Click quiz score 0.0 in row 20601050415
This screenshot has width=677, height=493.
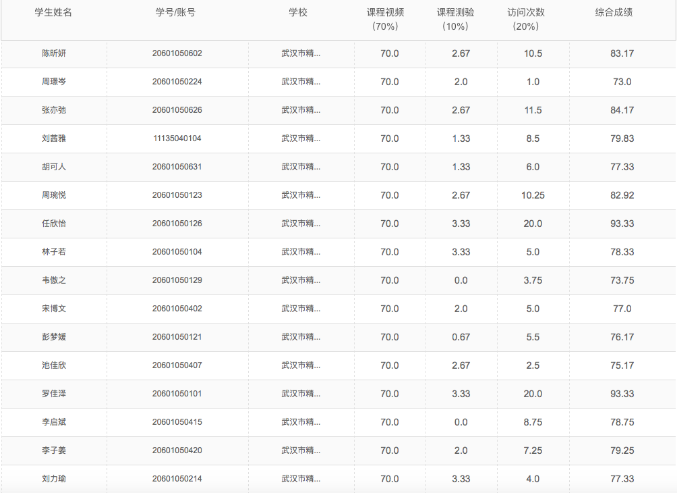(x=461, y=422)
